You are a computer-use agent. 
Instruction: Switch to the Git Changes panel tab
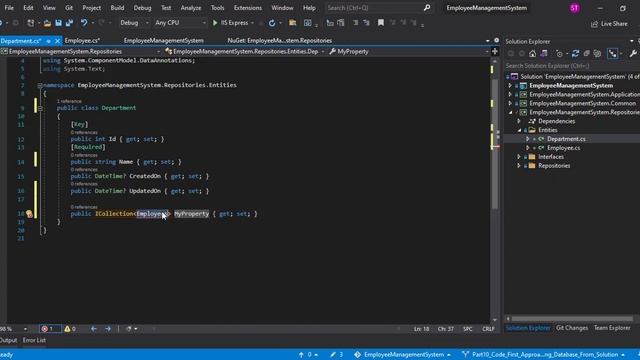tap(572, 328)
